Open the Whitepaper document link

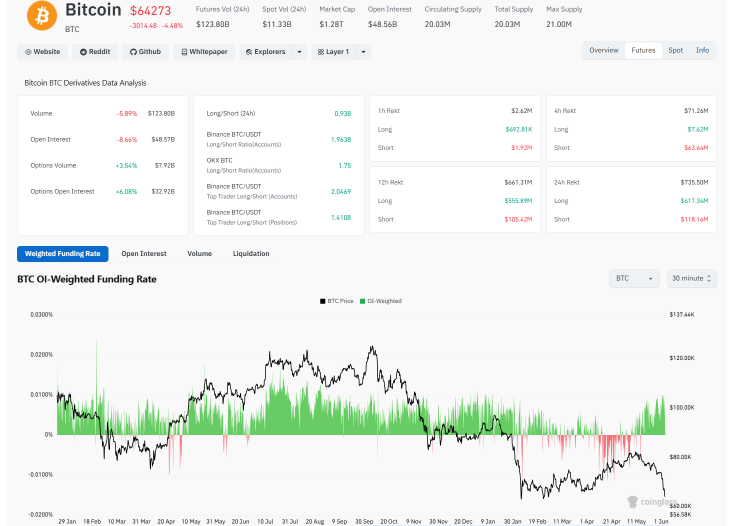click(204, 52)
